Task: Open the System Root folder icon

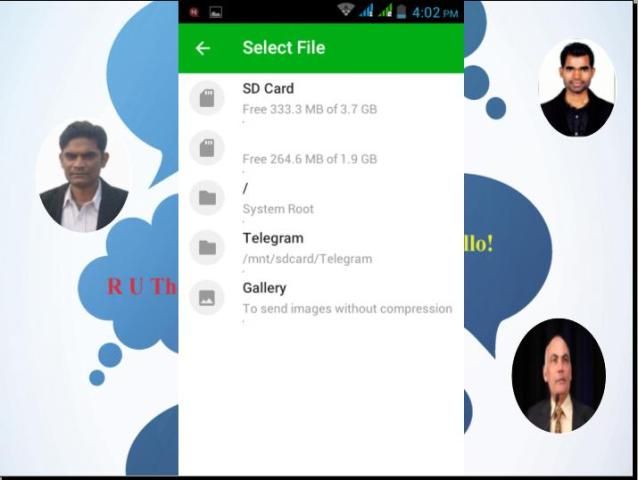Action: tap(207, 198)
